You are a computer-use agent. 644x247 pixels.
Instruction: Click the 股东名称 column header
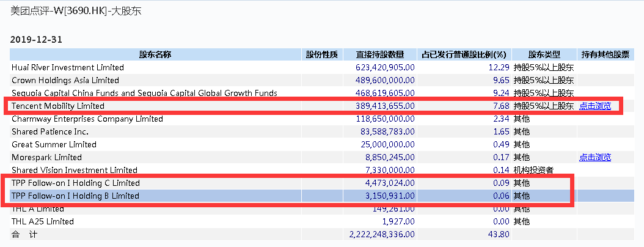(x=155, y=54)
